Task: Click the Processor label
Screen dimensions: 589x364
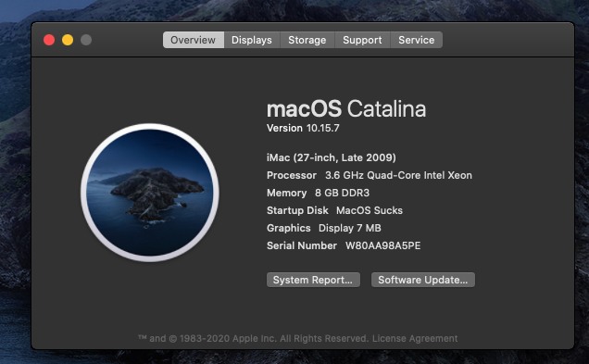Action: click(x=292, y=175)
